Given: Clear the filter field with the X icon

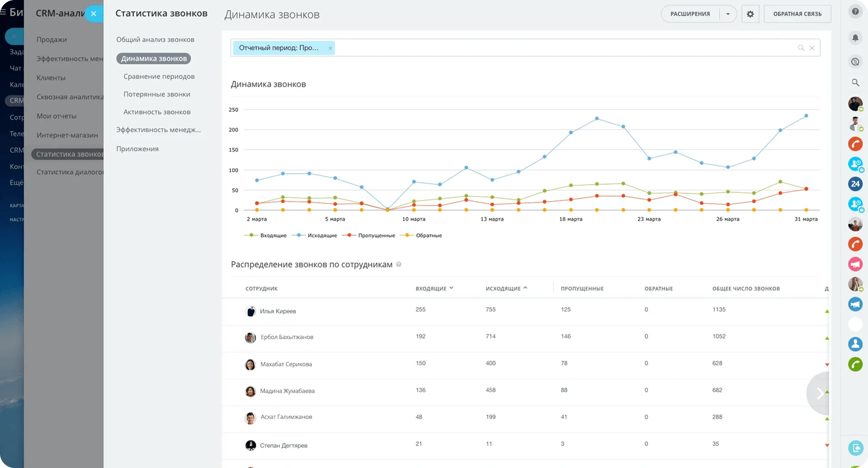Looking at the screenshot, I should coord(812,48).
